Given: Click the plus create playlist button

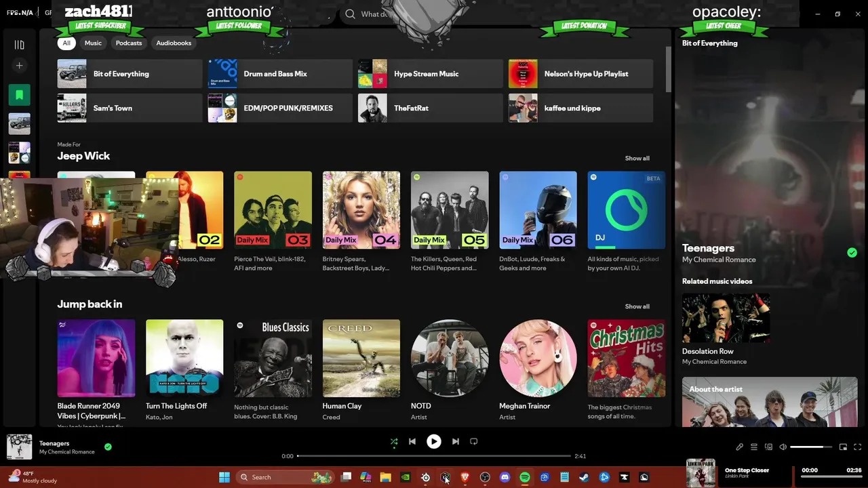Looking at the screenshot, I should pos(19,66).
